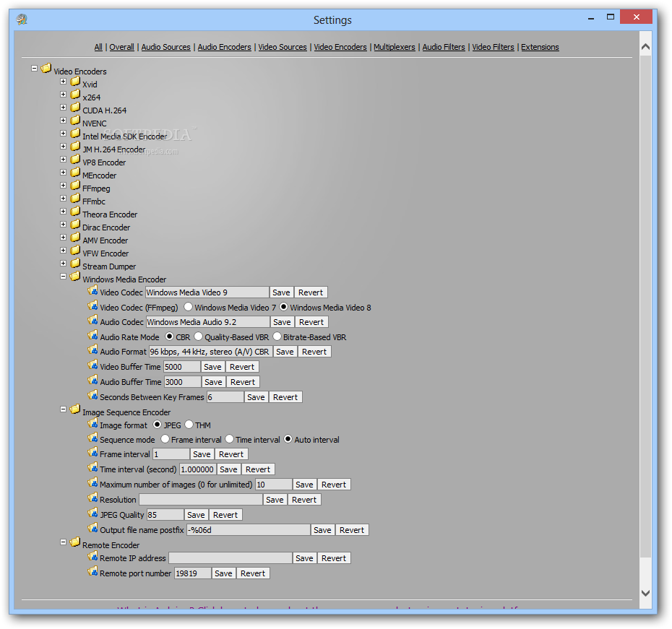Click the AMV Encoder folder icon

[x=75, y=237]
